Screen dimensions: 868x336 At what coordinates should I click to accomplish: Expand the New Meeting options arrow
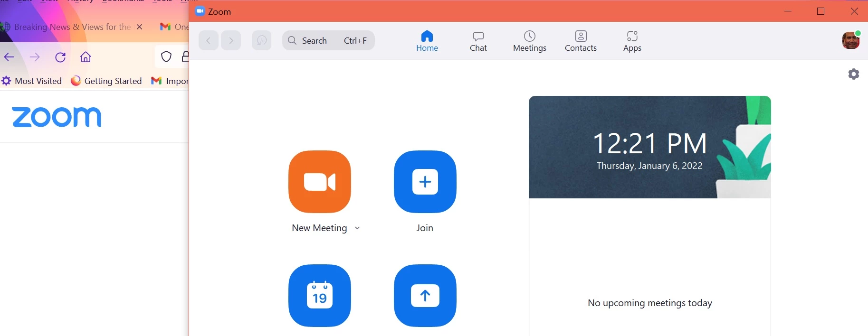[x=357, y=228]
